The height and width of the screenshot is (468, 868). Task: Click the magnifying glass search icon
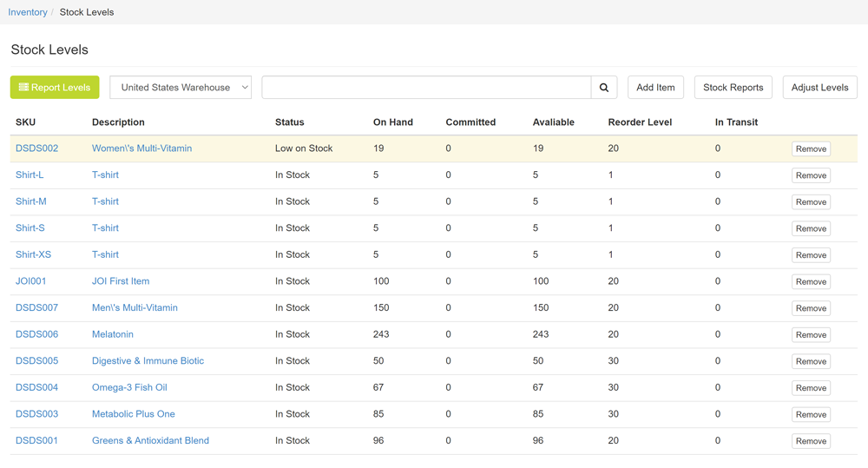click(x=604, y=88)
